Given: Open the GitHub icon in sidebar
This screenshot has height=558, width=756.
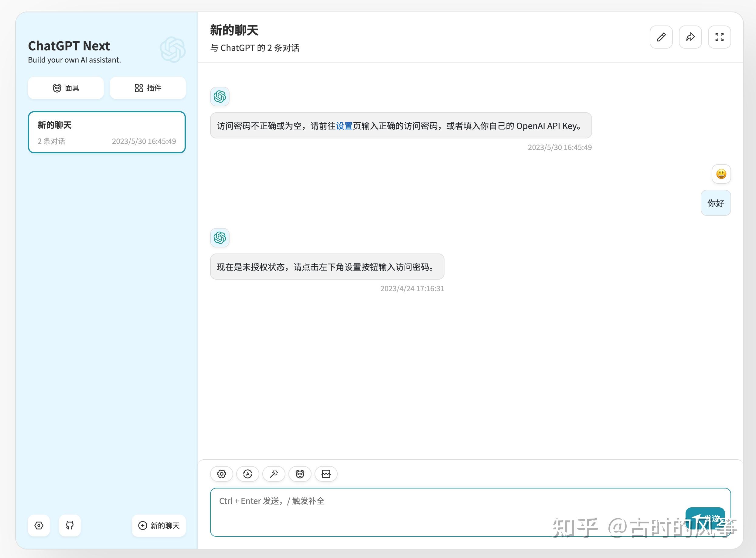Looking at the screenshot, I should (70, 526).
